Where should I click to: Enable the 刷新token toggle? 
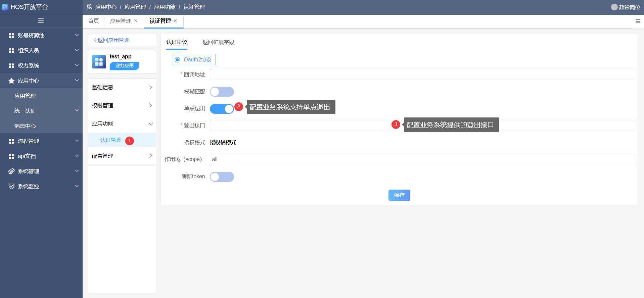tap(222, 177)
